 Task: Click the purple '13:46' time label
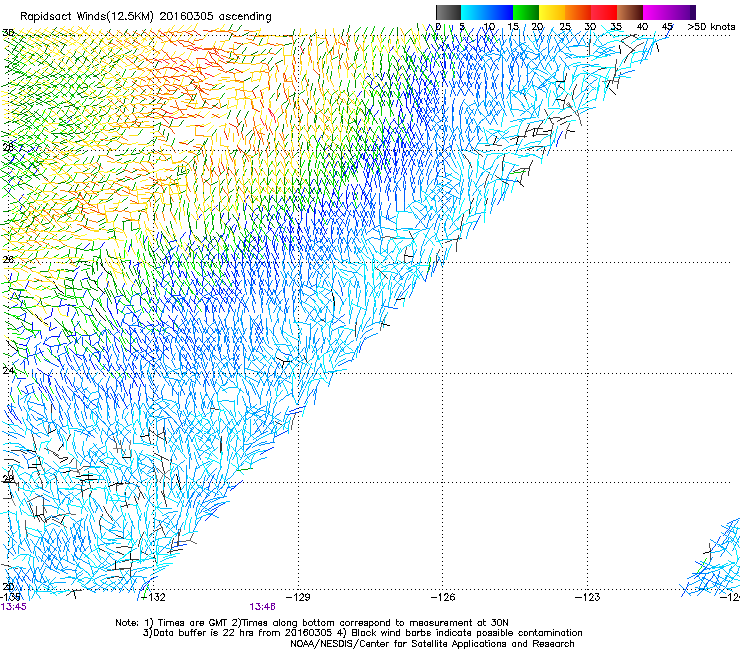[262, 607]
